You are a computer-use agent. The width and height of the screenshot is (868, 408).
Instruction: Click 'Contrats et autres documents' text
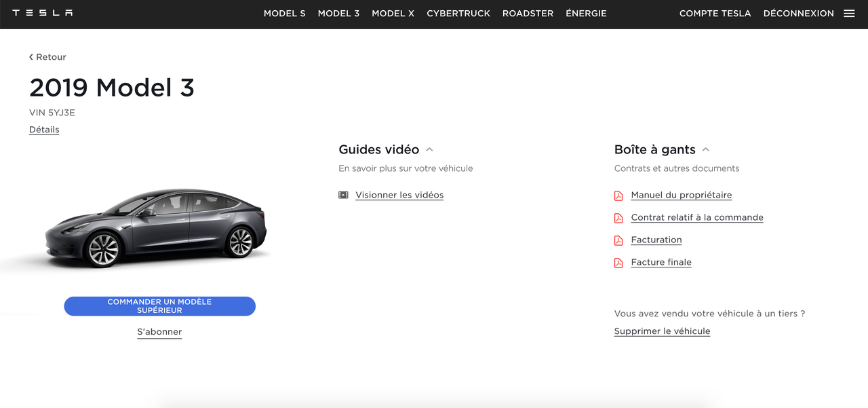[x=677, y=168]
